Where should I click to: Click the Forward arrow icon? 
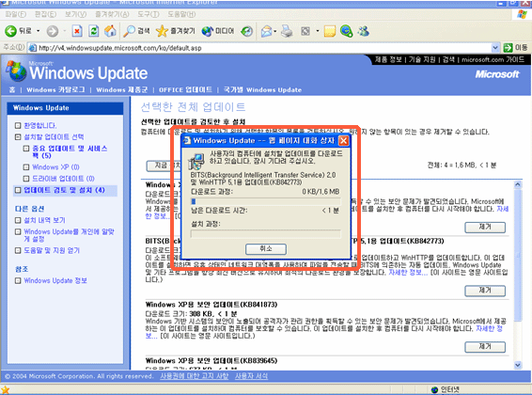coord(53,31)
